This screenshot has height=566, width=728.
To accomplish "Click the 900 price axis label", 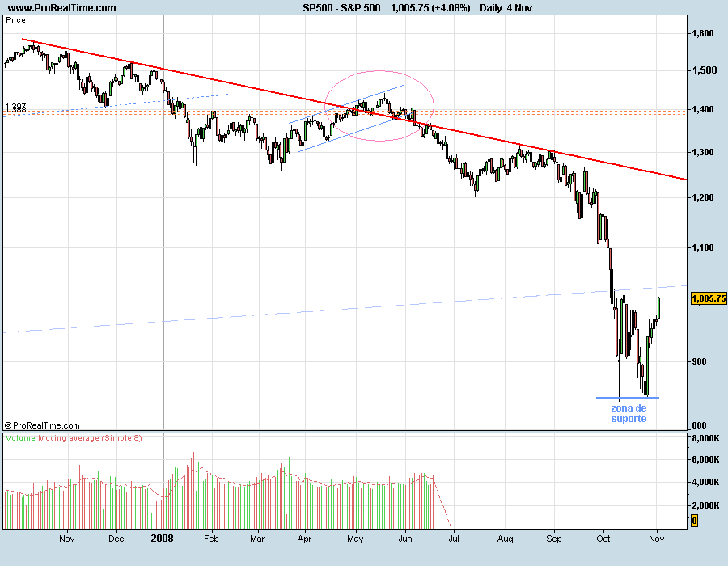I will pos(699,362).
